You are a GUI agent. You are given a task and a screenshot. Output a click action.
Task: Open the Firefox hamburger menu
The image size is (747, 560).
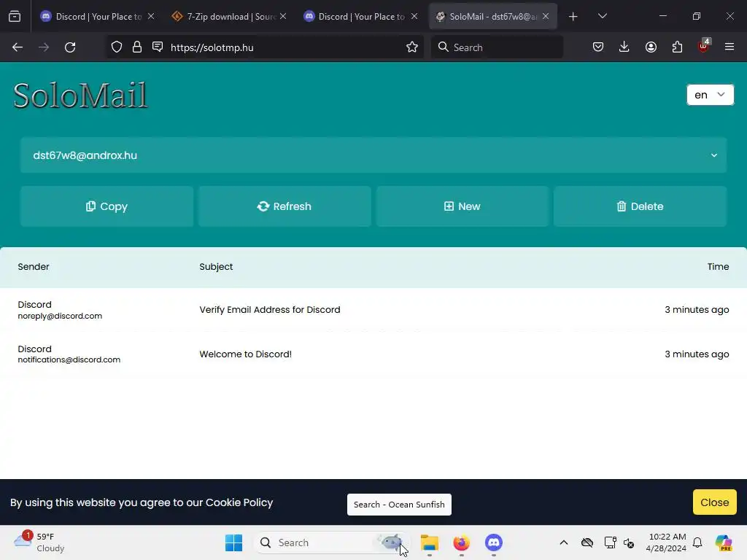tap(729, 47)
